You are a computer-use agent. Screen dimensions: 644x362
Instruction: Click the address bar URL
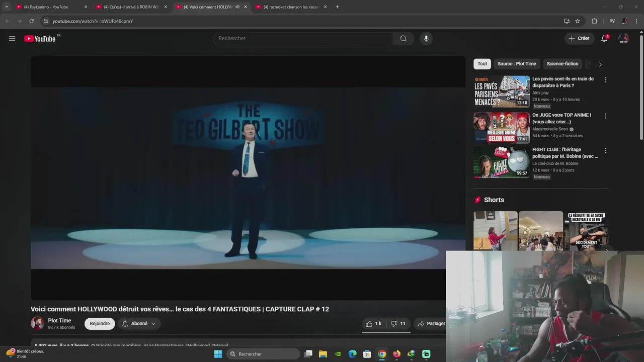tap(93, 21)
